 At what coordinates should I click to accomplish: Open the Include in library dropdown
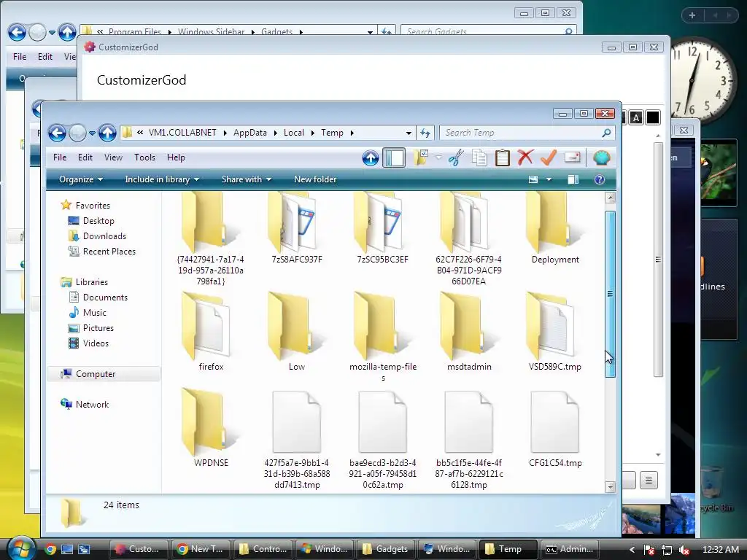pos(162,179)
